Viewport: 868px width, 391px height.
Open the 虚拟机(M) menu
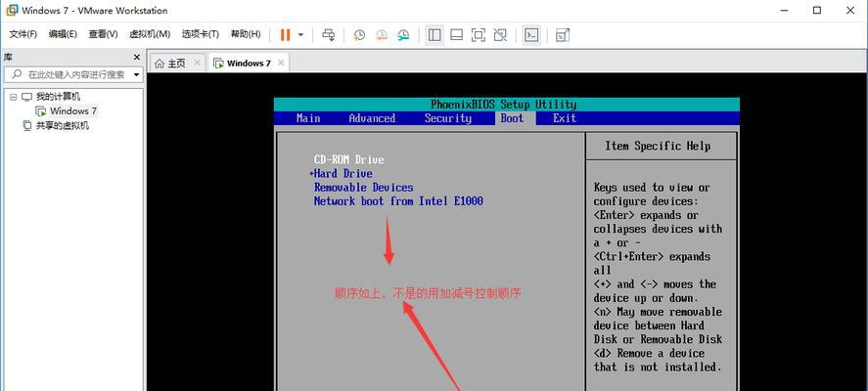(150, 34)
